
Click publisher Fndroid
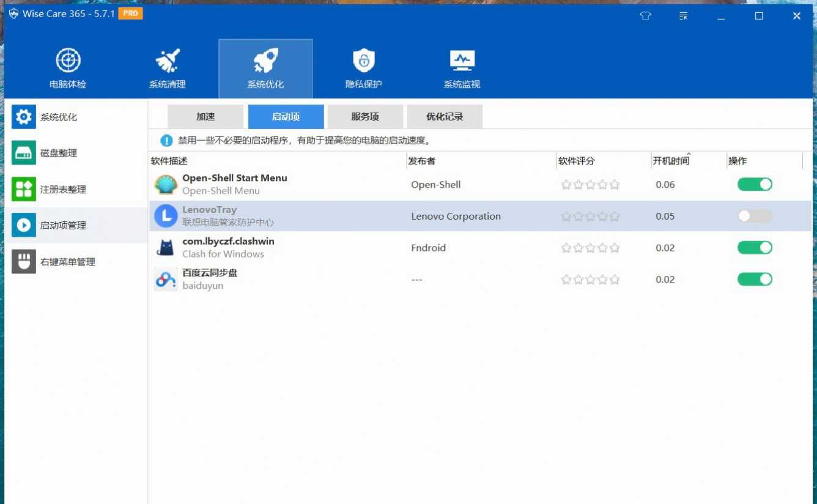pyautogui.click(x=428, y=248)
